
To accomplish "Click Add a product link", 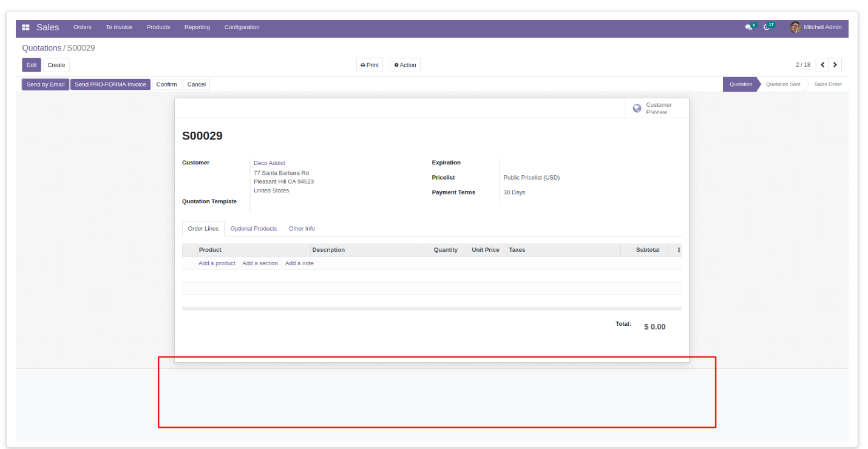I will [217, 263].
